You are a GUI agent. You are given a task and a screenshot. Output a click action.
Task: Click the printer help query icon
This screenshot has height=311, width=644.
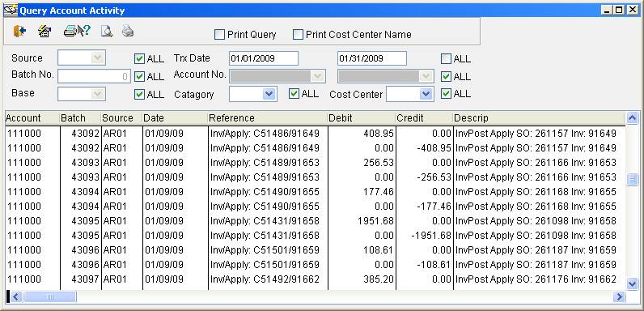pyautogui.click(x=77, y=32)
